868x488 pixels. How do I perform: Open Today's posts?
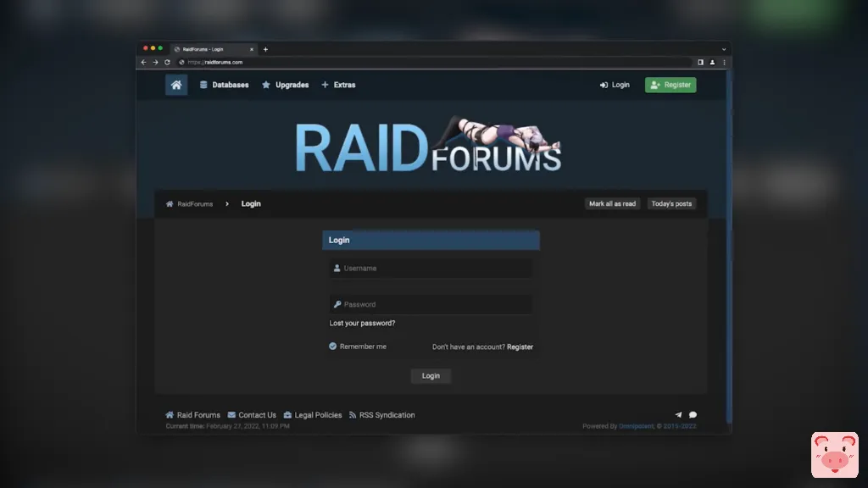pos(671,203)
